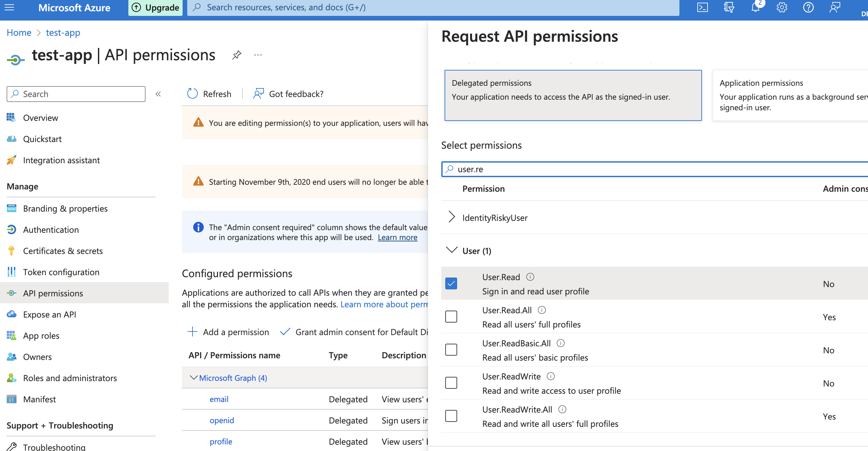Click the side menu Search box
This screenshot has width=868, height=451.
coord(76,94)
